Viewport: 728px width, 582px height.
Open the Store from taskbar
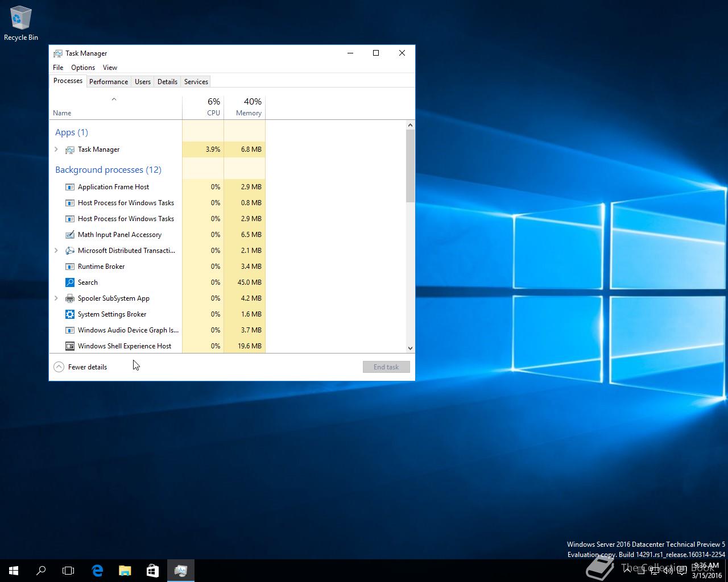(x=152, y=571)
